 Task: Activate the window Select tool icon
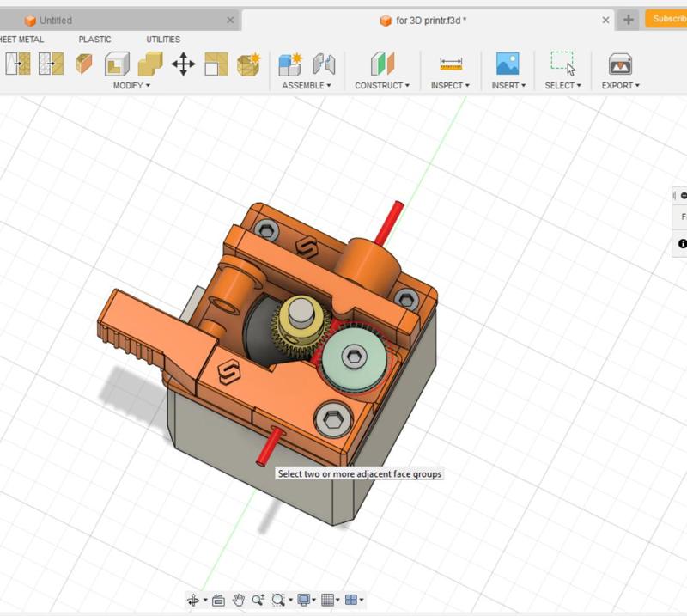tap(562, 64)
